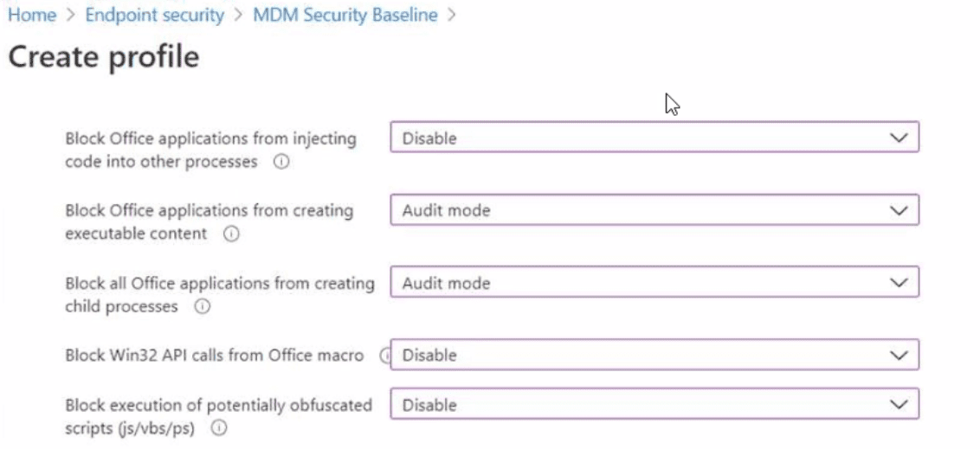980x449 pixels.
Task: Open info tooltip for child processes setting
Action: (x=202, y=306)
